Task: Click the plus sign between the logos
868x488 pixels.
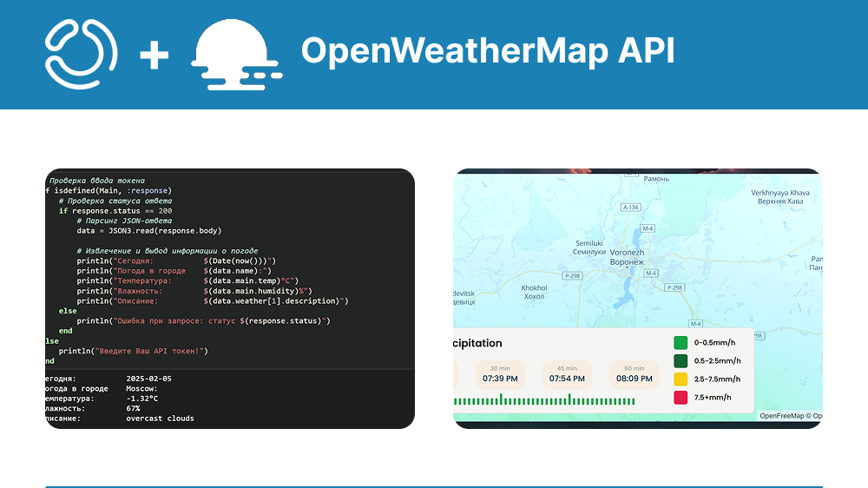Action: [x=154, y=56]
